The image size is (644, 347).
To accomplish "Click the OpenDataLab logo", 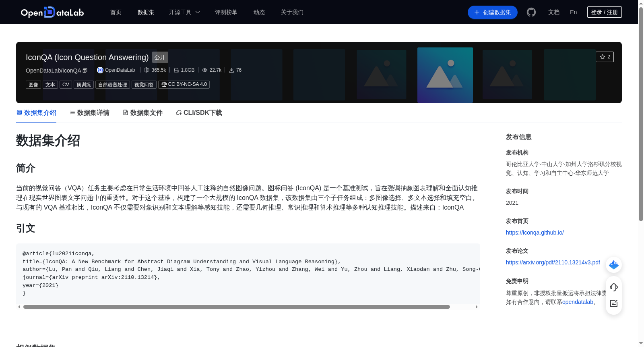I will point(52,12).
